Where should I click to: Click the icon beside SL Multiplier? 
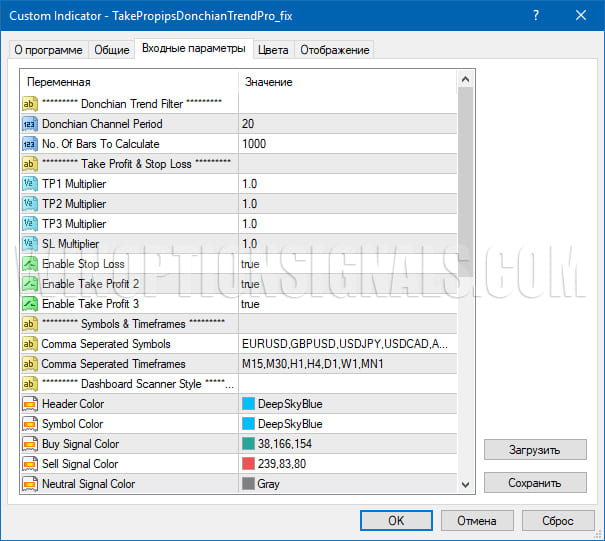pyautogui.click(x=29, y=244)
